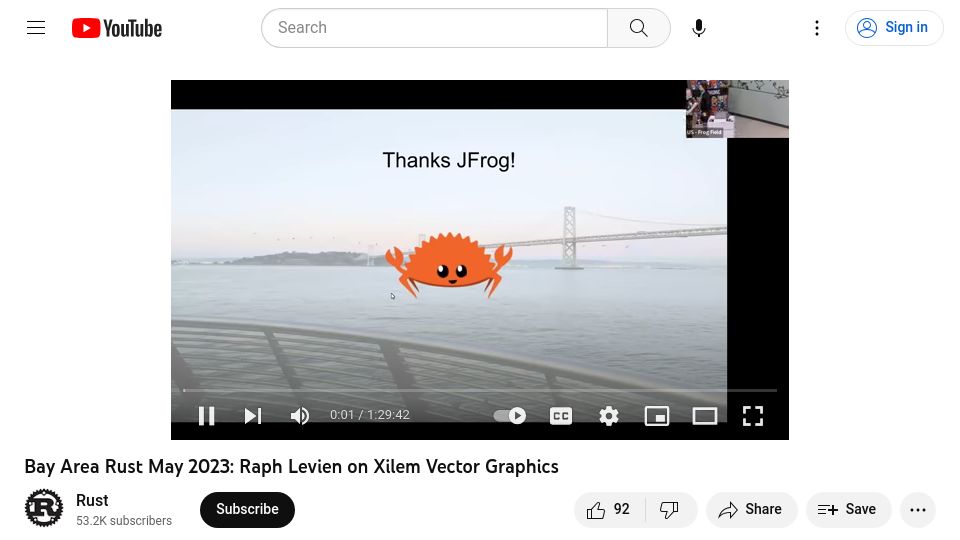Open the hamburger guide menu

tap(36, 28)
